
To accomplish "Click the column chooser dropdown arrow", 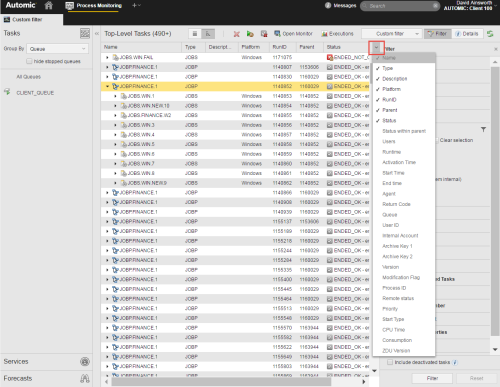I will tap(376, 47).
